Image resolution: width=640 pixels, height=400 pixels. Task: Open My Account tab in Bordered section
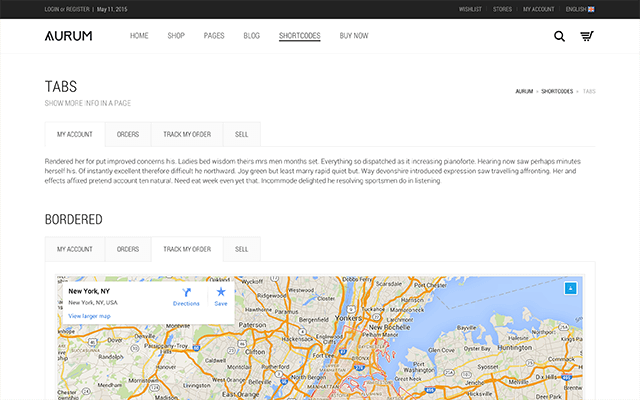pos(75,249)
